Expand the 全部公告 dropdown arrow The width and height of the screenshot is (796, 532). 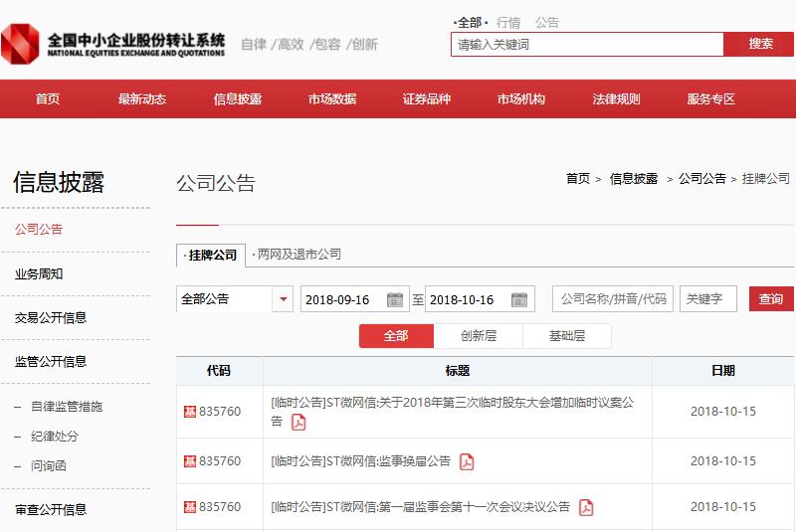click(x=284, y=298)
